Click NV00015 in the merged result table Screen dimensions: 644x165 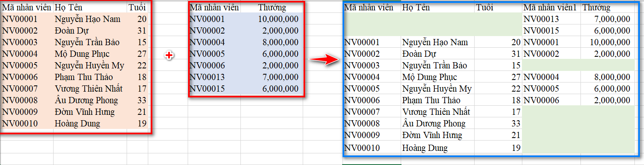541,31
